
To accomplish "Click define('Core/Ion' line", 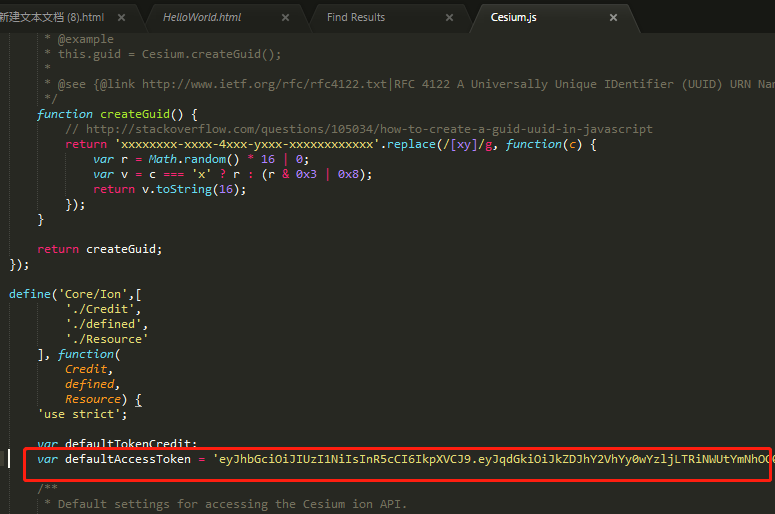I will pos(75,294).
